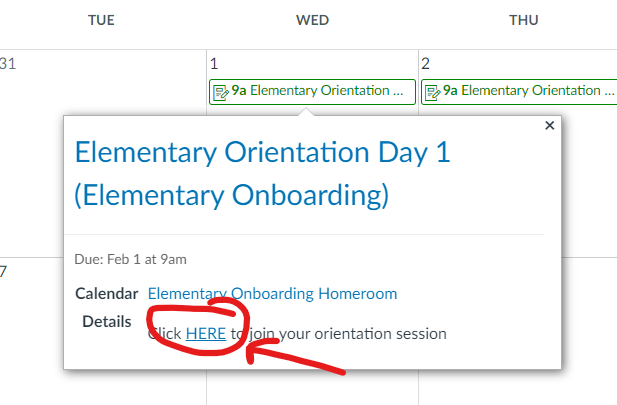Select the day 31 date number

pos(8,64)
